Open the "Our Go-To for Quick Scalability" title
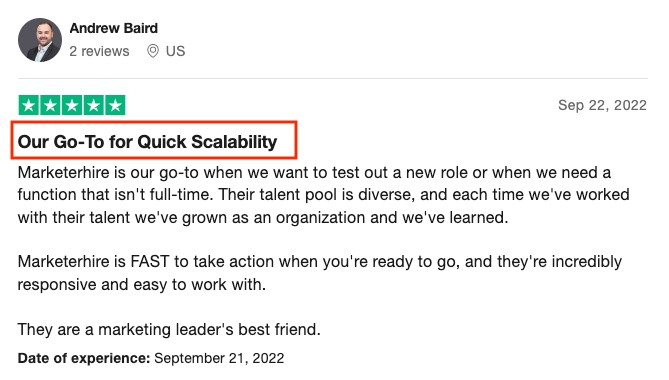The height and width of the screenshot is (380, 669). [x=147, y=142]
